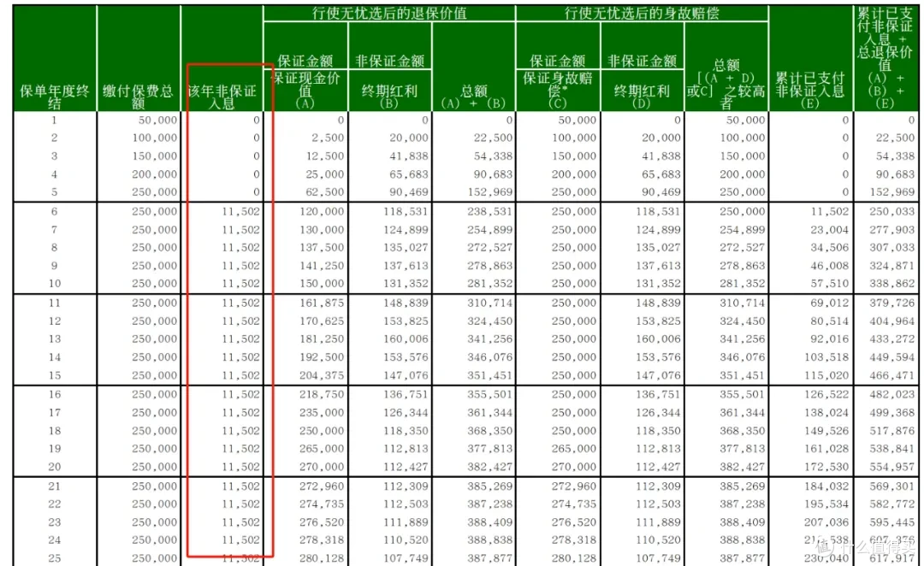924x566 pixels.
Task: Click the guaranteed cash value 62,500
Action: (325, 192)
